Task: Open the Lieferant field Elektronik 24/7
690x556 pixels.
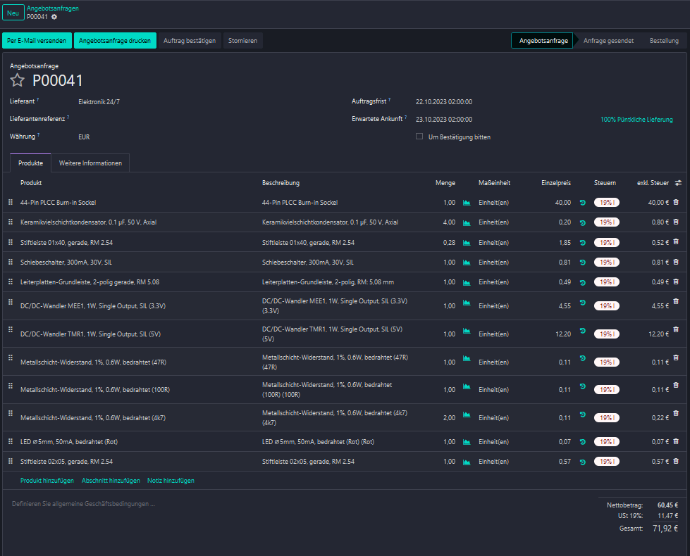Action: (x=99, y=102)
